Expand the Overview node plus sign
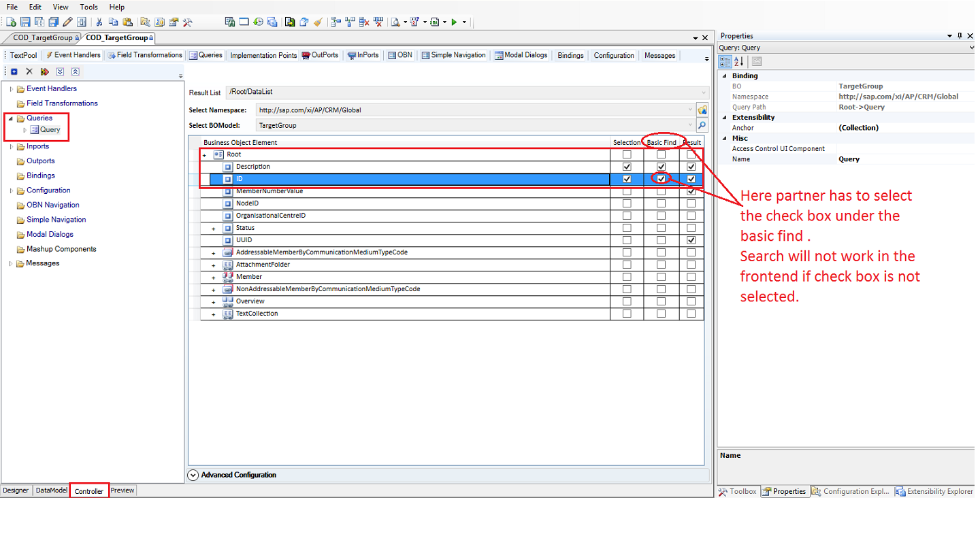Image resolution: width=980 pixels, height=551 pixels. coord(214,302)
